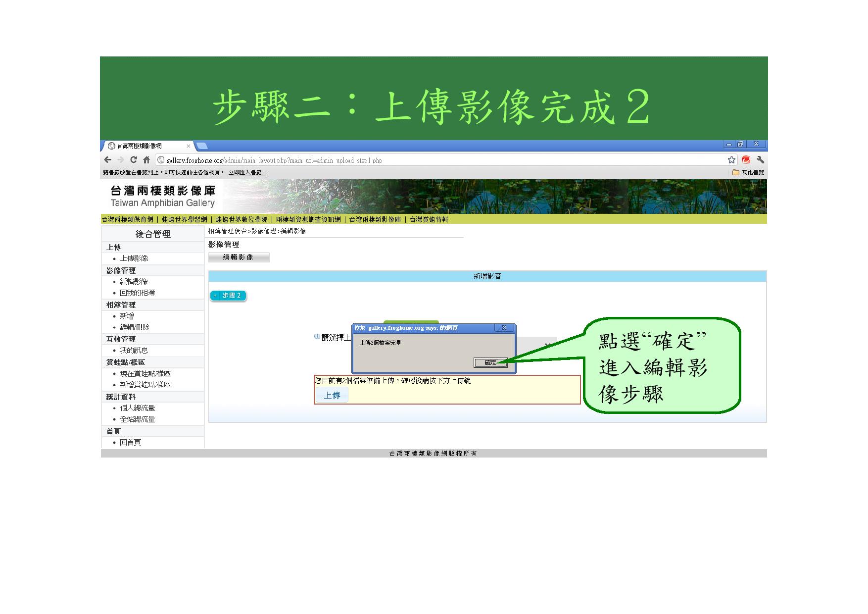Open 台灣兩棲類影像庫 in the top navigation
Screen dimensions: 868x614
(x=375, y=219)
